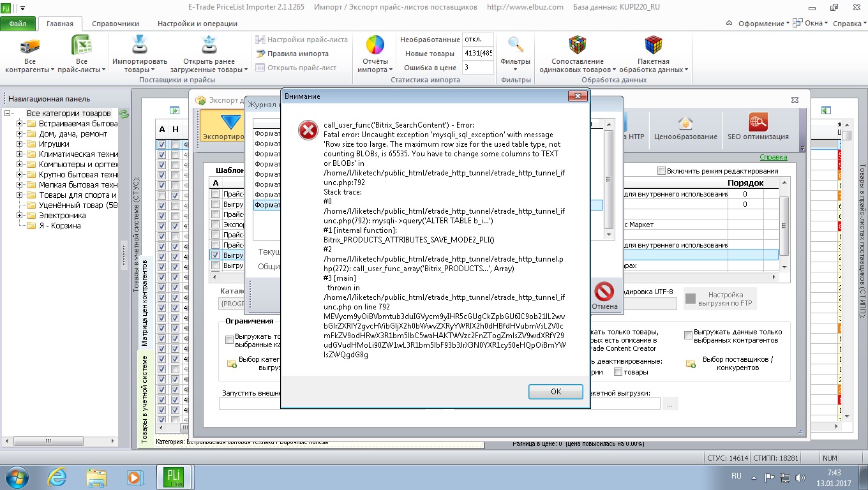Click the quick access toolbar dropdown arrow

(x=24, y=8)
